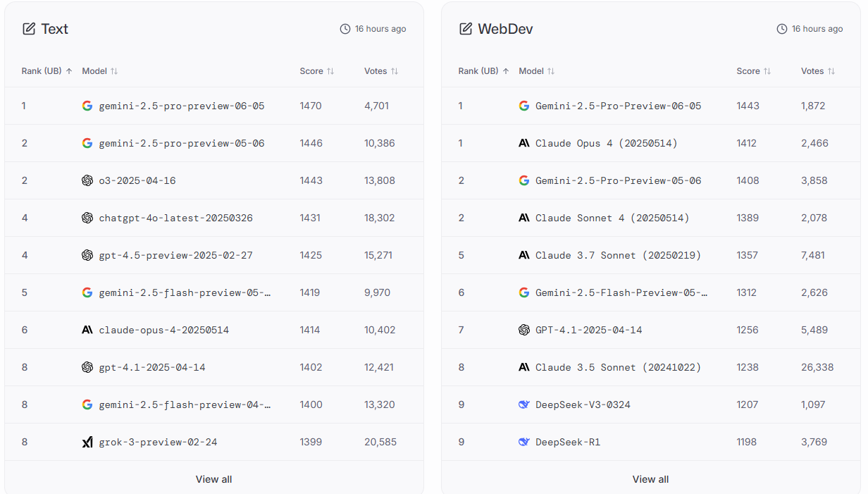
Task: Click the edit icon beside Text heading
Action: 29,29
